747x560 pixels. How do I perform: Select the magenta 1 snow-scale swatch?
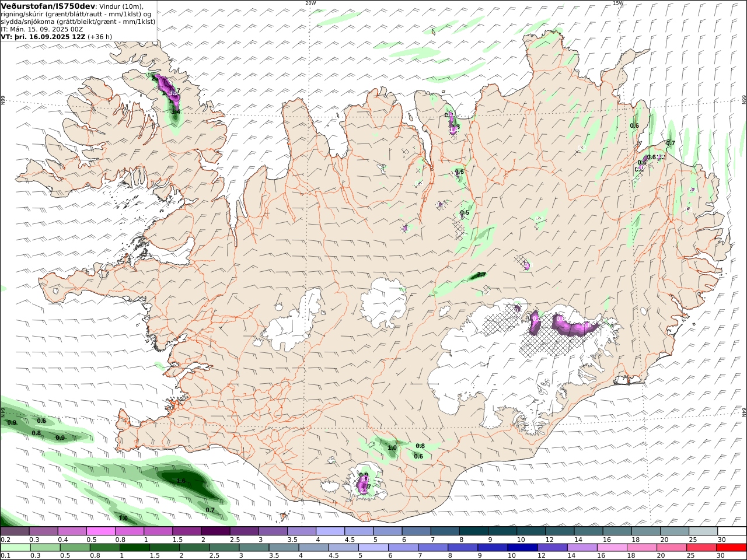(158, 531)
